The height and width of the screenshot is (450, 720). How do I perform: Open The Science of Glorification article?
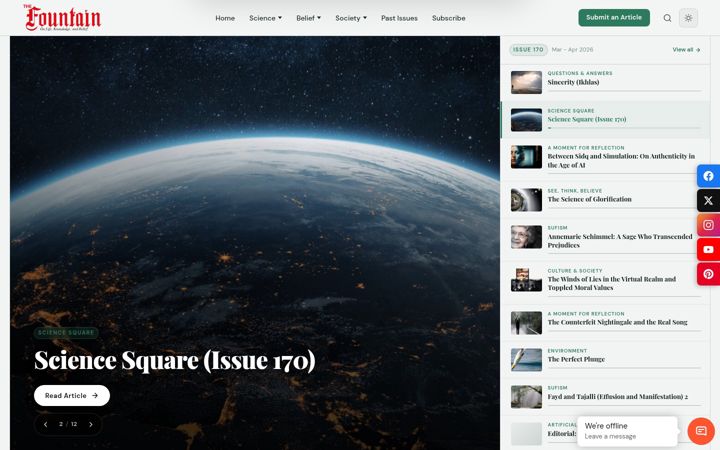coord(589,199)
